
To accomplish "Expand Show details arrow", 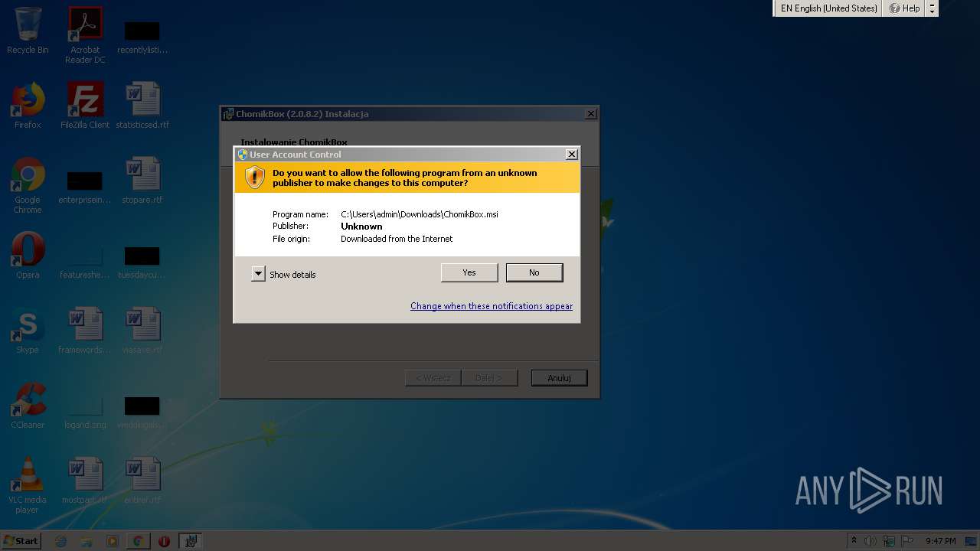I will point(258,274).
